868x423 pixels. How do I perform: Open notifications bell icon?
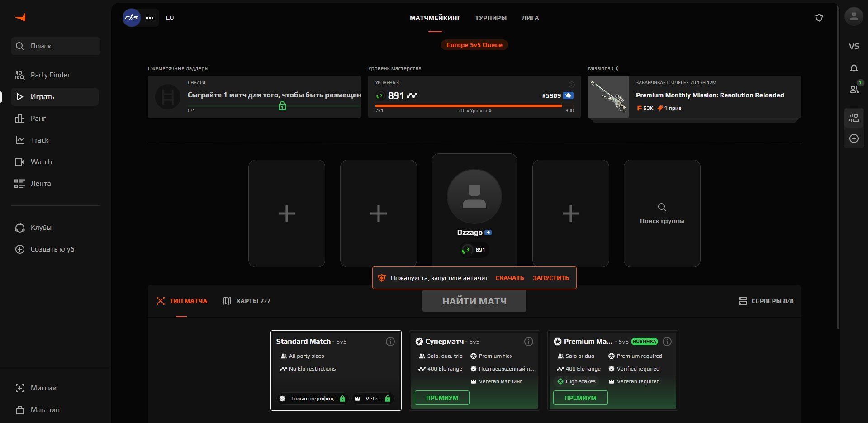point(854,68)
